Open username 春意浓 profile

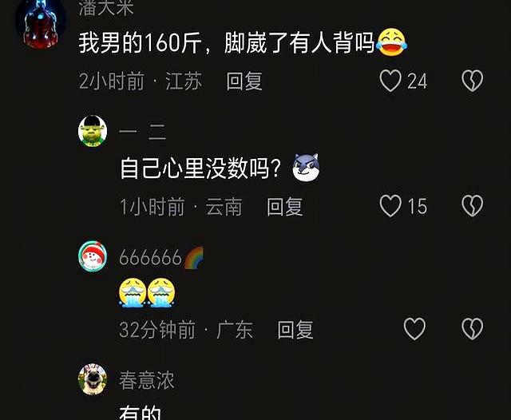pyautogui.click(x=147, y=380)
